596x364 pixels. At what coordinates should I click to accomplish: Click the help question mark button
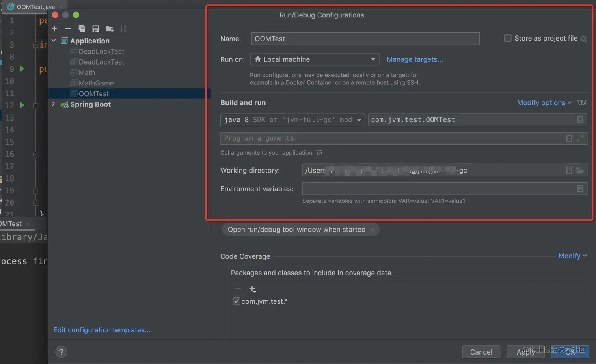pyautogui.click(x=61, y=352)
